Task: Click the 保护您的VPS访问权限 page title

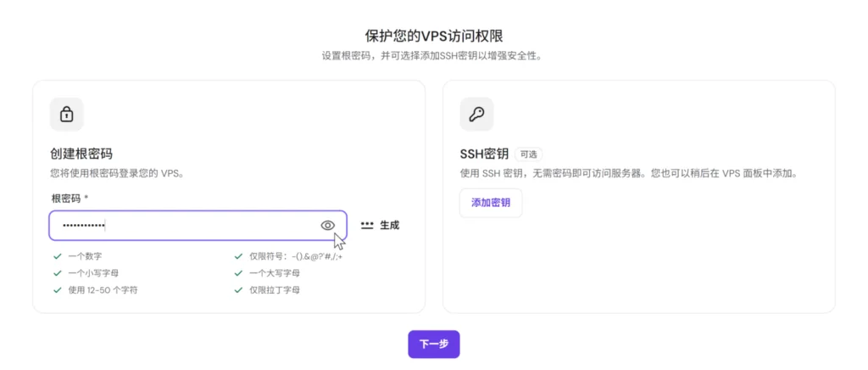Action: coord(434,36)
